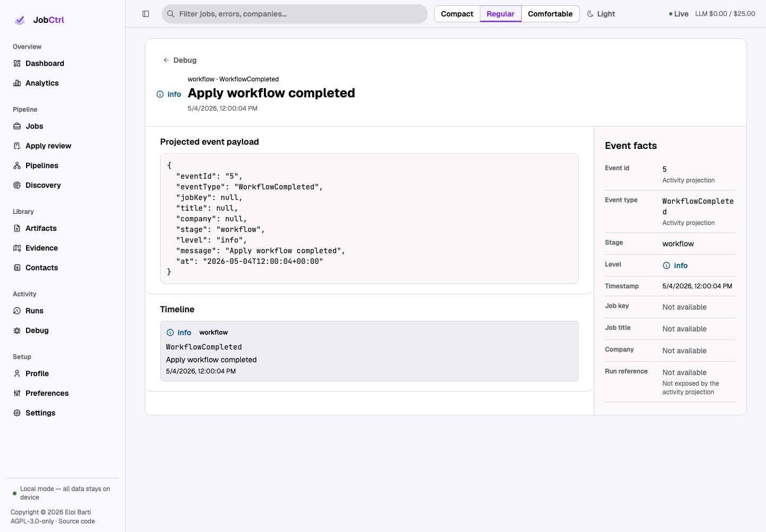Click Job key Not available value
766x532 pixels.
pyautogui.click(x=685, y=307)
